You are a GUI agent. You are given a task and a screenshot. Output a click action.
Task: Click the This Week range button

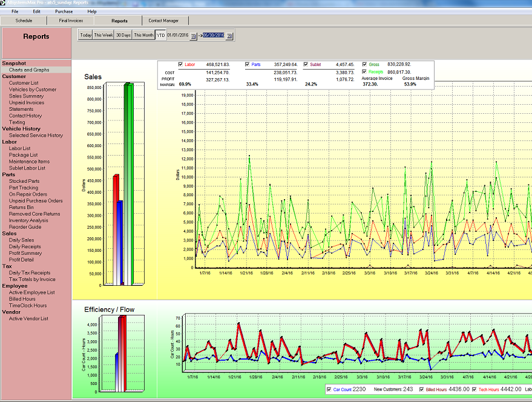coord(103,35)
